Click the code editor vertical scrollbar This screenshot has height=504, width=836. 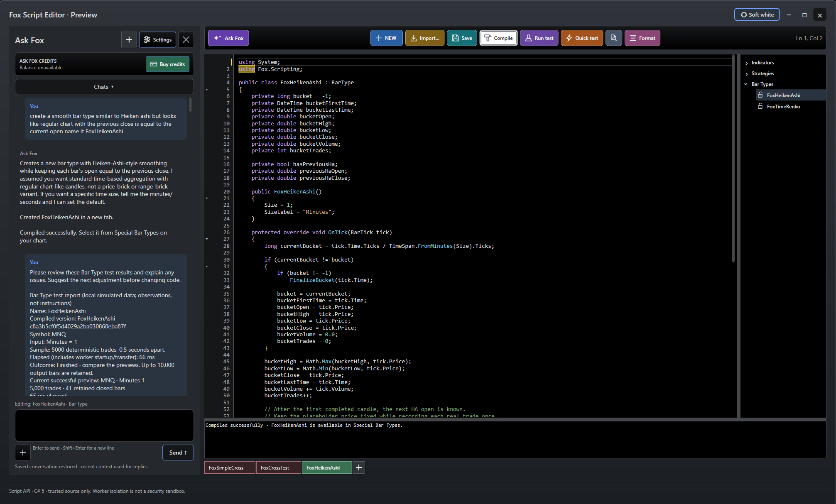click(x=733, y=159)
